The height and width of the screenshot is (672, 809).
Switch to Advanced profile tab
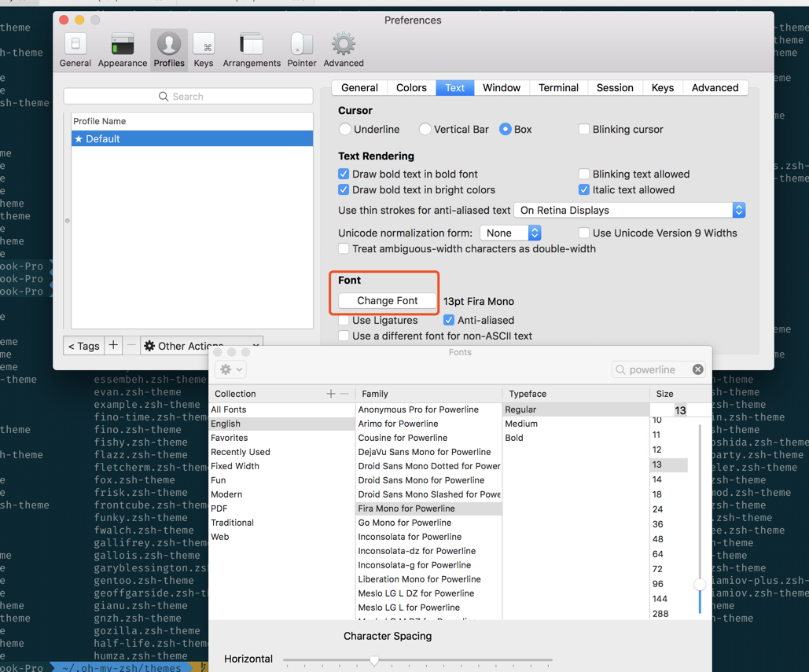(x=715, y=88)
